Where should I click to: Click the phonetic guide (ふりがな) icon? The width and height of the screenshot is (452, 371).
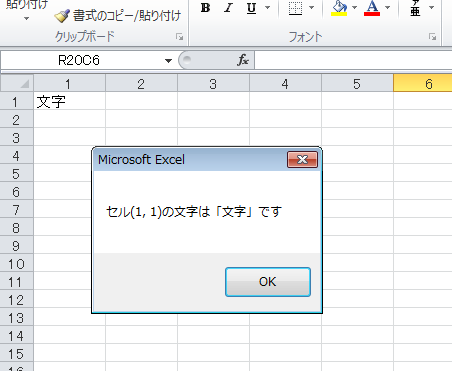[x=415, y=8]
